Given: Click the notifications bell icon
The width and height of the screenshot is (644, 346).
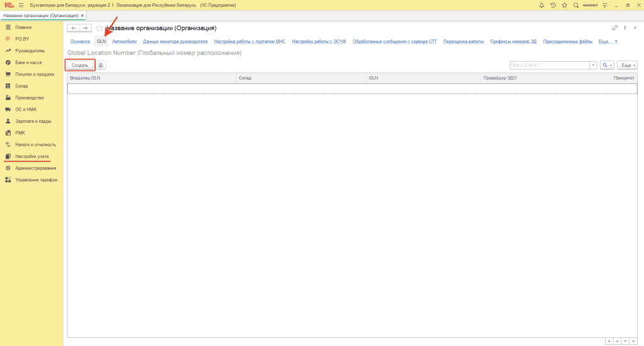Looking at the screenshot, I should click(x=541, y=5).
